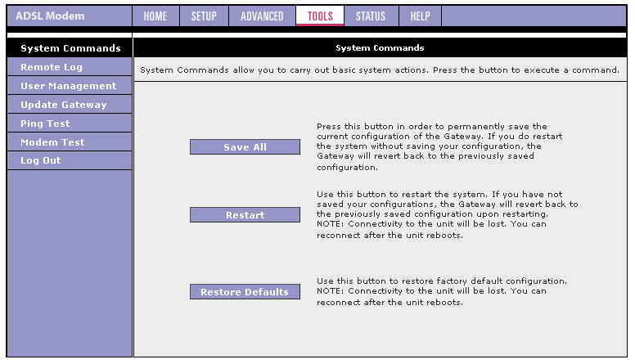The width and height of the screenshot is (635, 364).
Task: Go to User Management
Action: [x=70, y=86]
